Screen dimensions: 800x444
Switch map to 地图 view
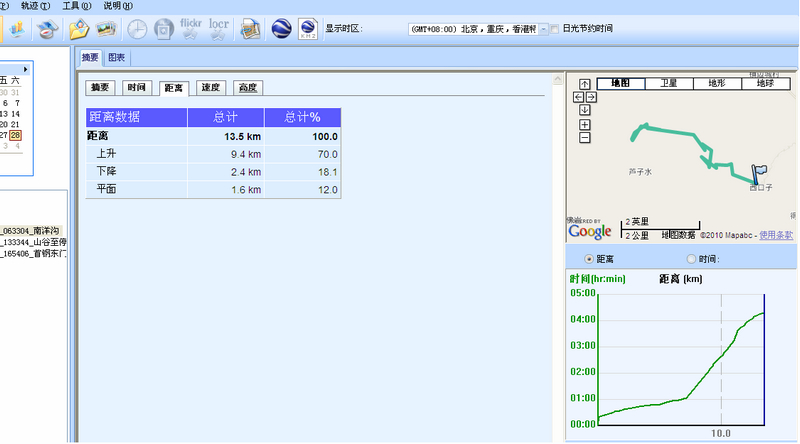coord(621,83)
